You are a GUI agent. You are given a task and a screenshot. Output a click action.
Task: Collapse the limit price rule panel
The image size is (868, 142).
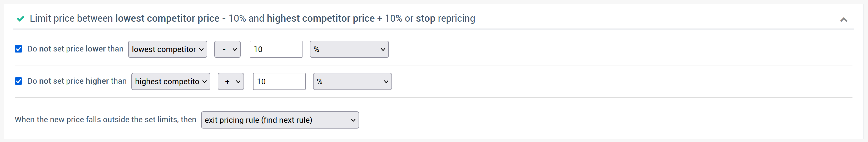tap(844, 20)
